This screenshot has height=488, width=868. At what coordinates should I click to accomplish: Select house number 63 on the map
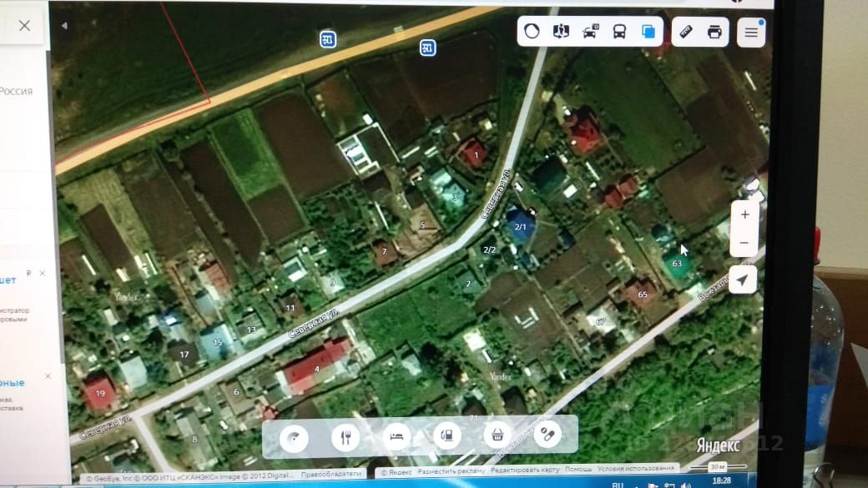(677, 264)
